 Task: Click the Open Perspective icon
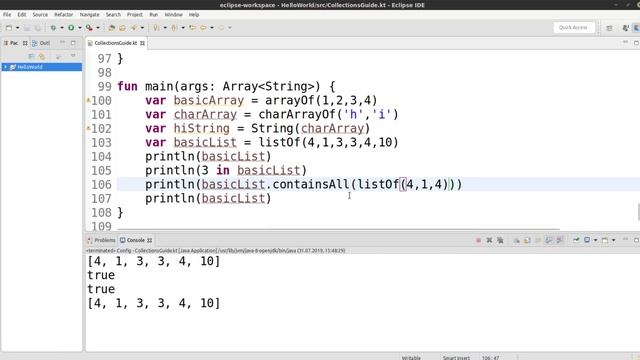(x=609, y=28)
